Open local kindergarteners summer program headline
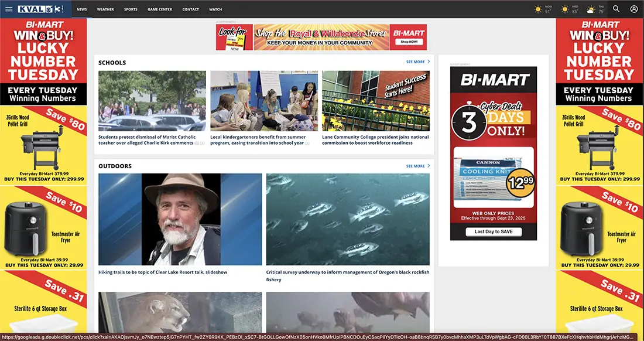This screenshot has width=644, height=341. pyautogui.click(x=258, y=140)
